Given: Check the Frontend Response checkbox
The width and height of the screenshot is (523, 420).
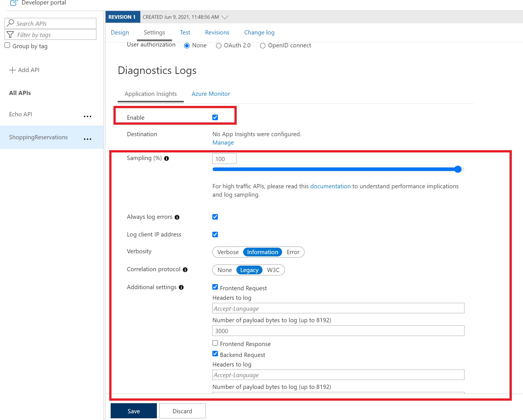Looking at the screenshot, I should 215,343.
